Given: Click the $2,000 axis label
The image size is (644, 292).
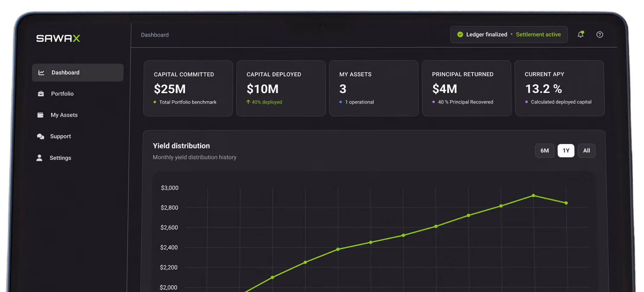Looking at the screenshot, I should coord(168,287).
